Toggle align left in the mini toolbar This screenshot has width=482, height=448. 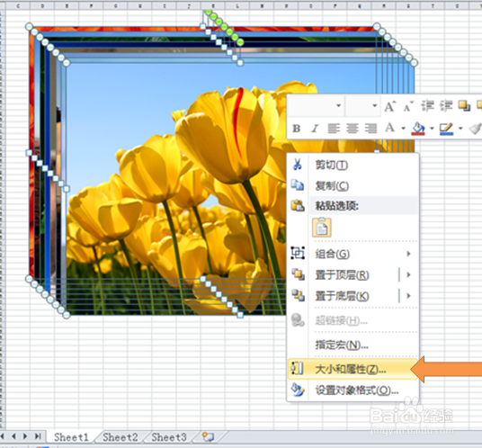(x=334, y=129)
